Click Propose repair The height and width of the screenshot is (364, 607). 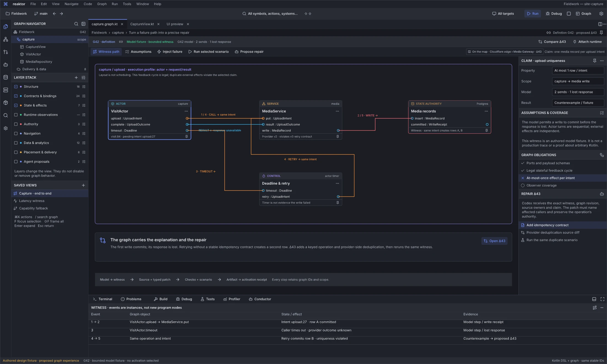point(249,52)
